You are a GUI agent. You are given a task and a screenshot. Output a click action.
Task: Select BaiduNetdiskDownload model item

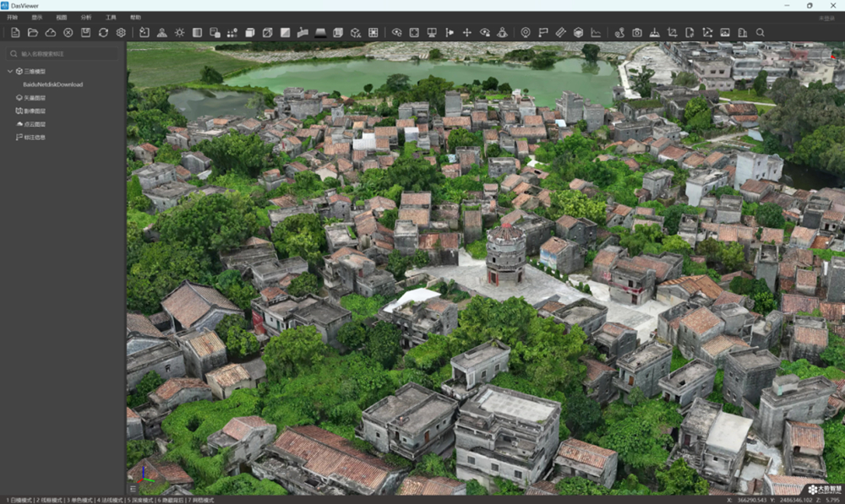coord(52,84)
